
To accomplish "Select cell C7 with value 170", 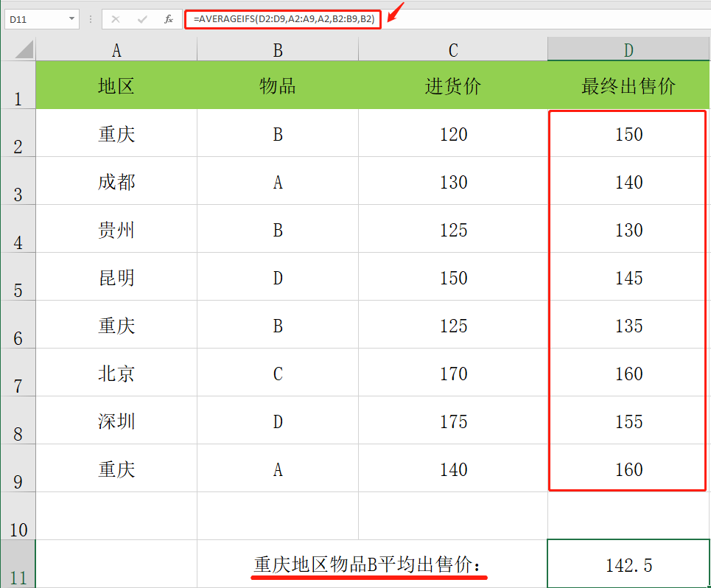I will [453, 373].
